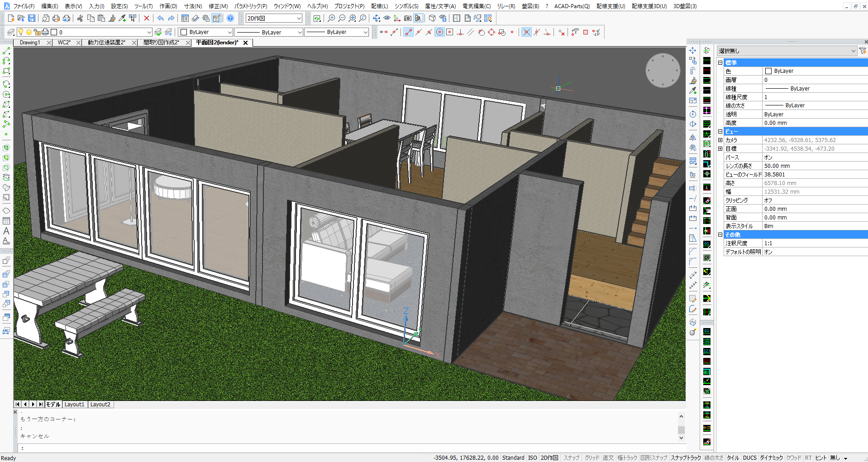Image resolution: width=868 pixels, height=462 pixels.
Task: Click the Cut (scissors) icon
Action: 80,18
